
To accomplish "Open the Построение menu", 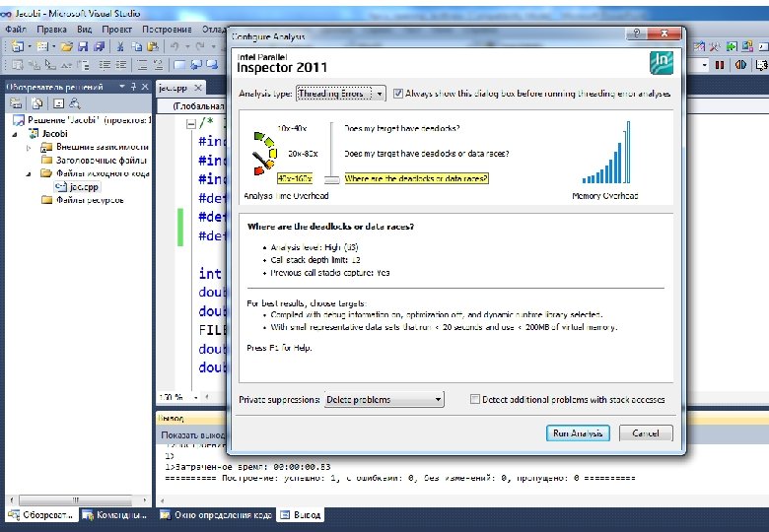I will [167, 30].
